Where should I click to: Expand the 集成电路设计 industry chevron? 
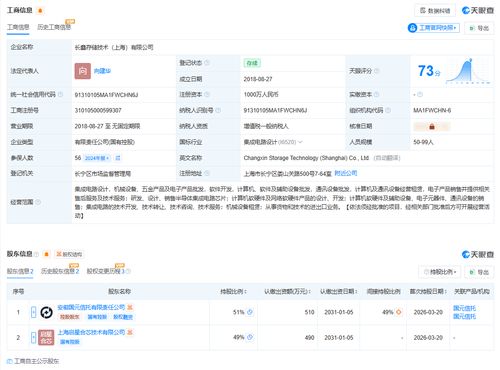[x=300, y=142]
